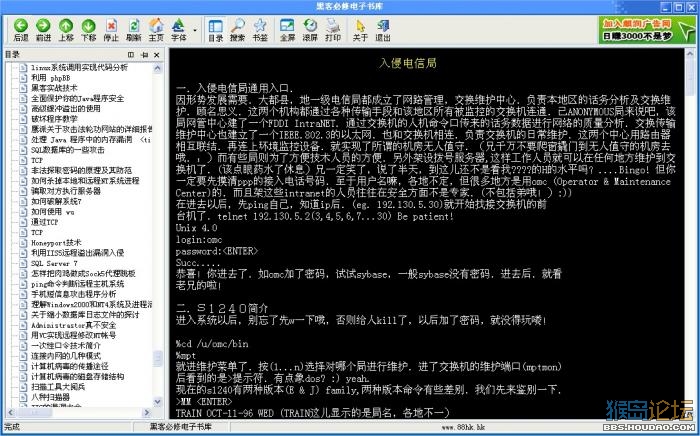Screen dimensions: 700x436
Task: Select 'ping命令判断远程主机系统' entry
Action: coord(78,284)
